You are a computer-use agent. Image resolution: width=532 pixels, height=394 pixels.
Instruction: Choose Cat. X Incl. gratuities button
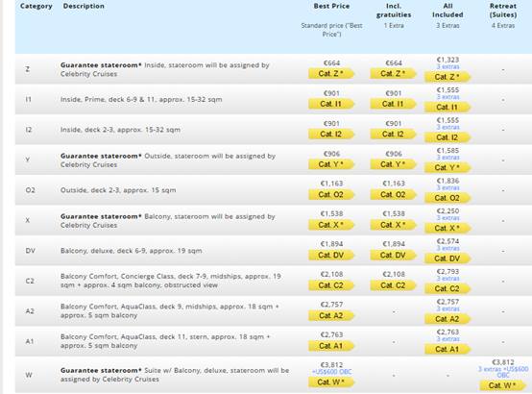coord(393,225)
